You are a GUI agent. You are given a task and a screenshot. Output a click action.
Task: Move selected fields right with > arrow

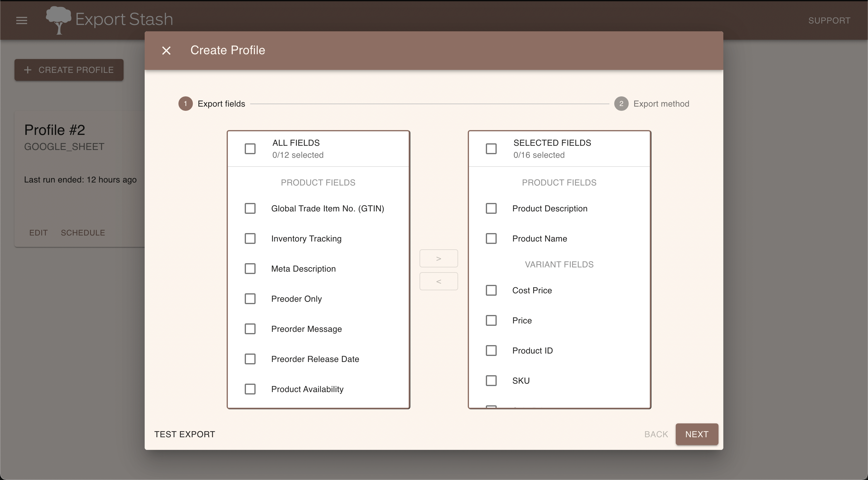coord(439,258)
